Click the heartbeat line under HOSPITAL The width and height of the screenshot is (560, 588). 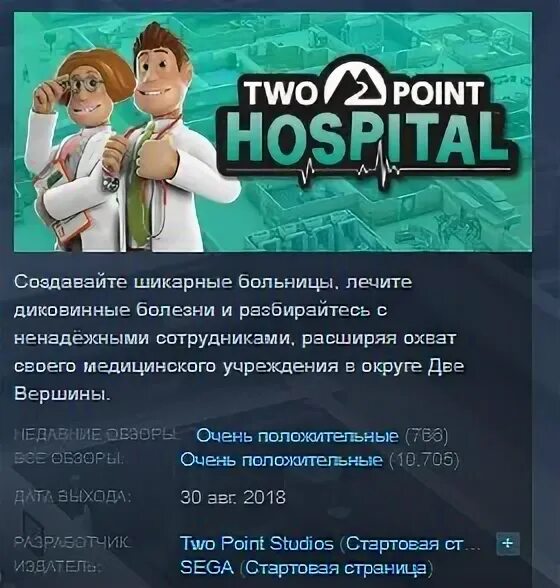click(369, 170)
